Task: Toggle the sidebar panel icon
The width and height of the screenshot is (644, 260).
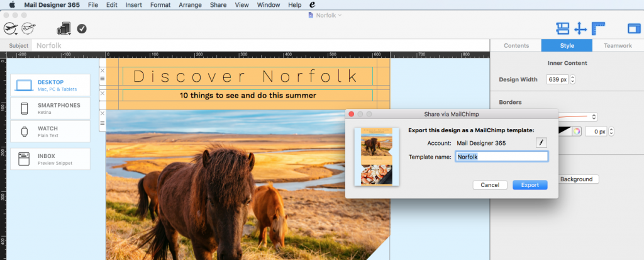Action: click(x=634, y=28)
